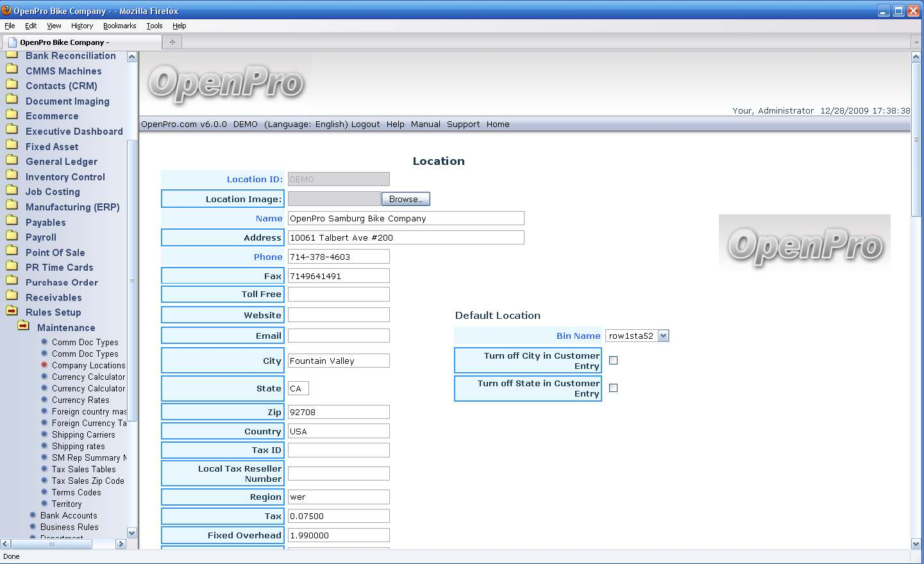Click into the Website input field
The image size is (924, 564).
tap(339, 315)
